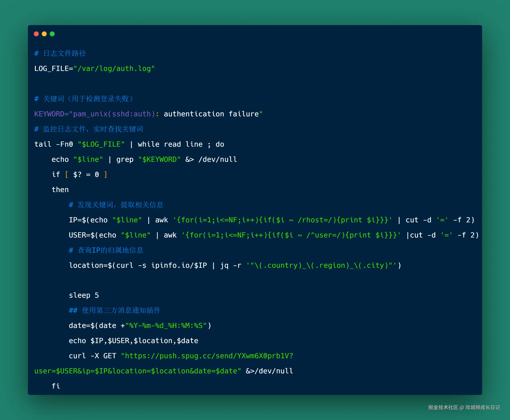Image resolution: width=510 pixels, height=420 pixels.
Task: Click the closing "fi" keyword
Action: 56,386
